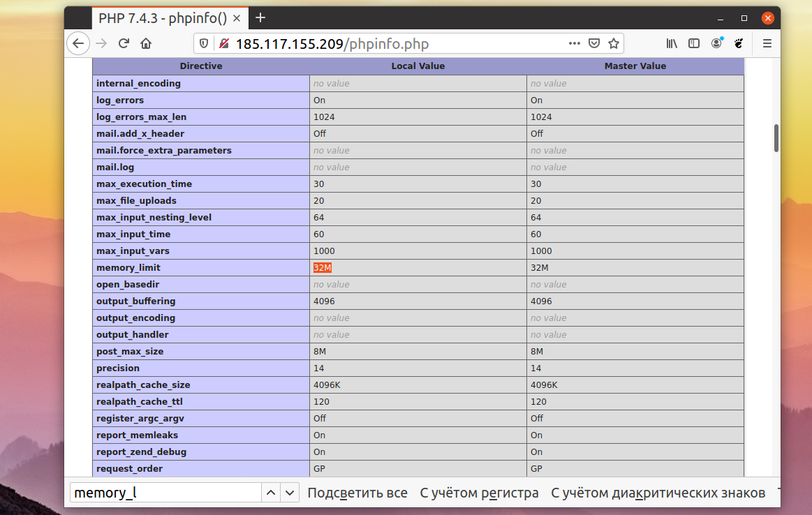
Task: Jump to the previous find match arrow
Action: [x=271, y=493]
